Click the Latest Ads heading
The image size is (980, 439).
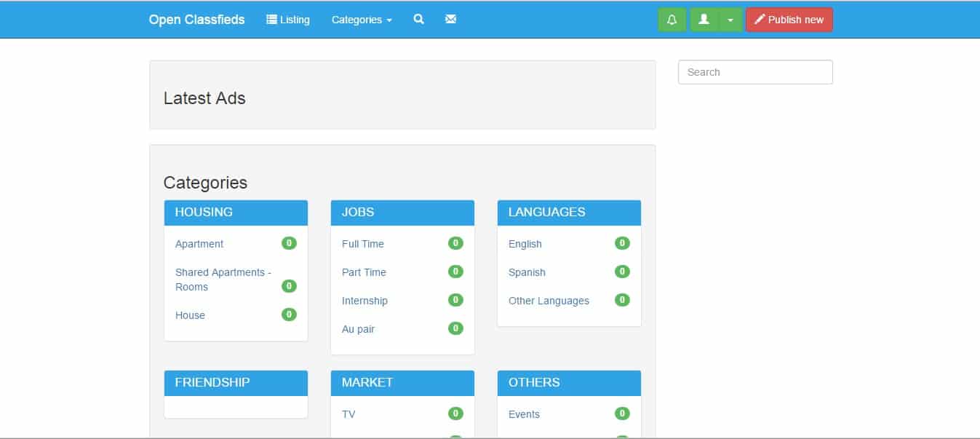(204, 98)
